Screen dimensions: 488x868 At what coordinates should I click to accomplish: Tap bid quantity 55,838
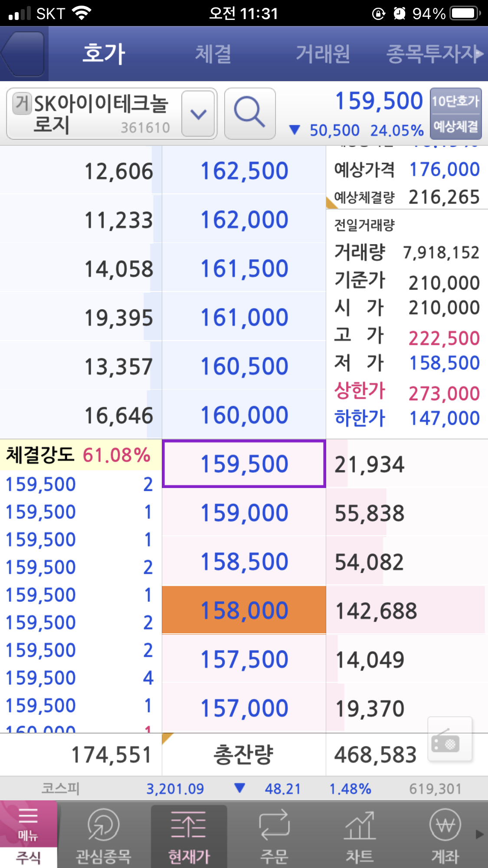370,514
